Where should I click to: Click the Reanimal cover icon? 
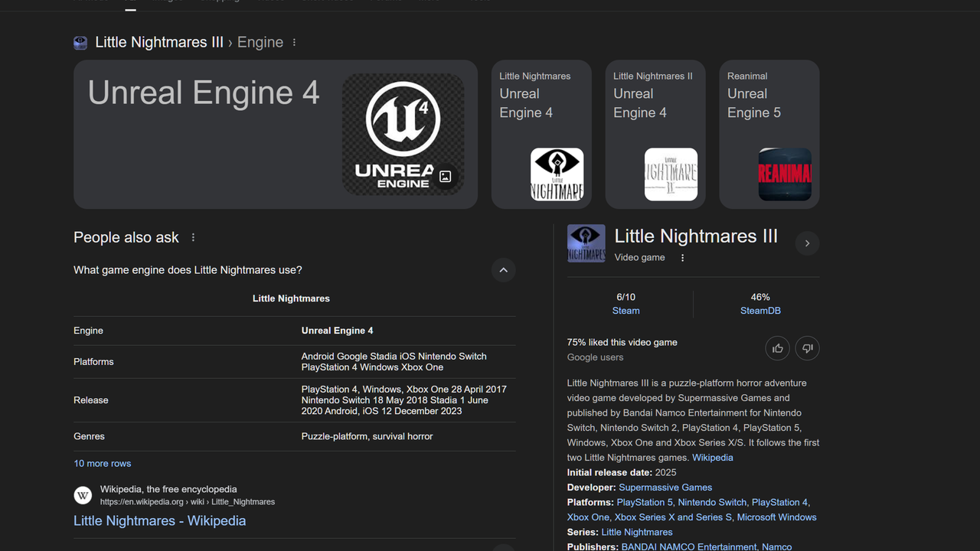click(785, 174)
